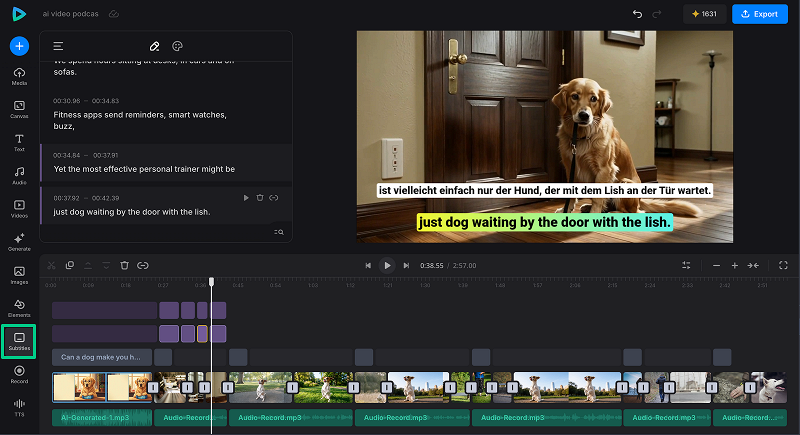Screen dimensions: 800x435
Task: Open the subtitle style palette icon
Action: (x=177, y=46)
